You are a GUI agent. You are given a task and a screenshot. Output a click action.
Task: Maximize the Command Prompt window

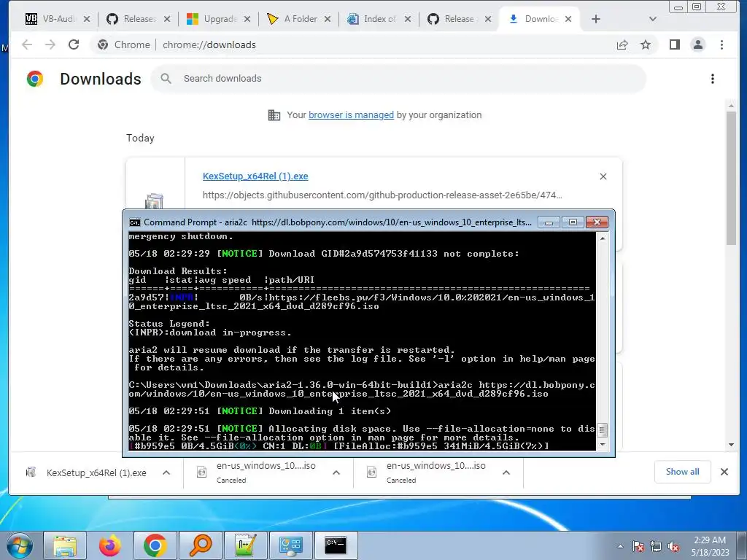pos(573,222)
